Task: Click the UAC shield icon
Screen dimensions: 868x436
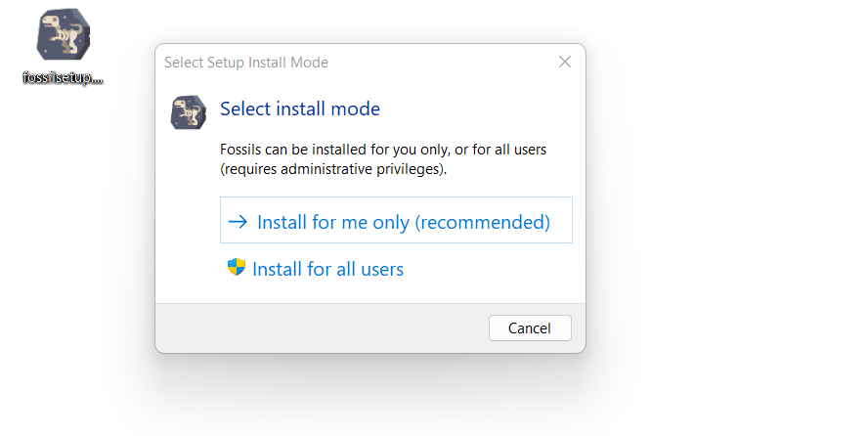Action: [x=237, y=267]
